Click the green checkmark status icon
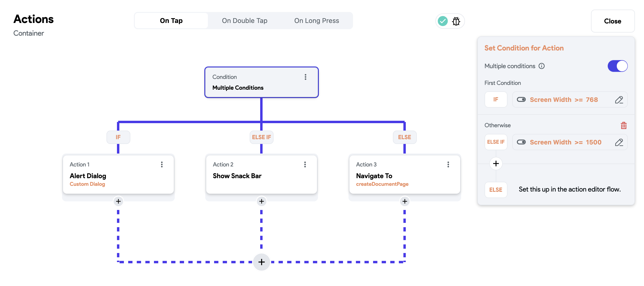644x286 pixels. click(x=443, y=21)
